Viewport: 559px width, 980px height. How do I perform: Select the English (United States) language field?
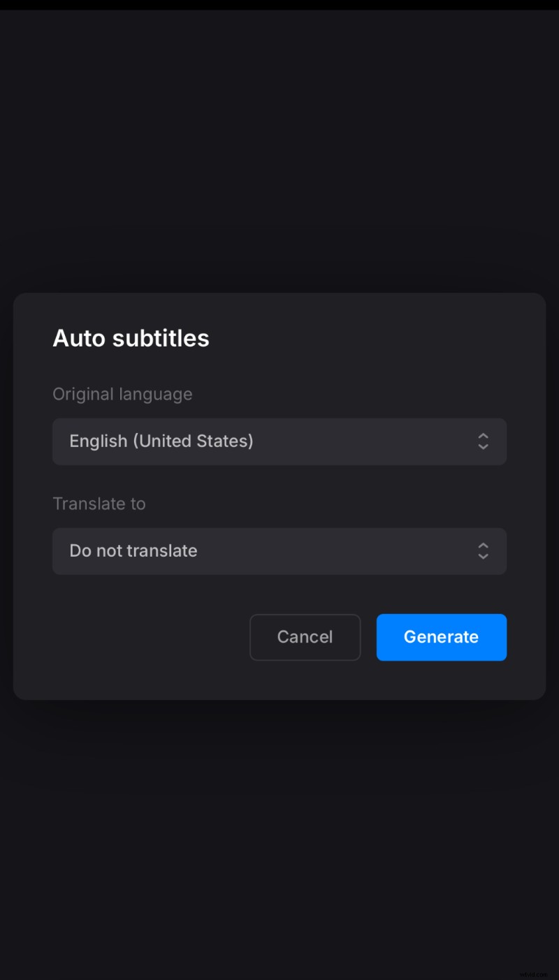pos(279,441)
